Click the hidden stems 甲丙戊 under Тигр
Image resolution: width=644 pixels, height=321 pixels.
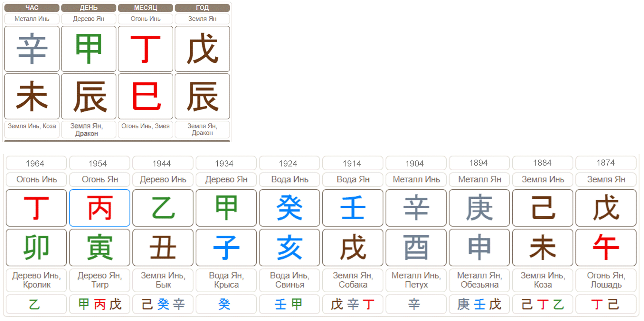click(x=99, y=304)
